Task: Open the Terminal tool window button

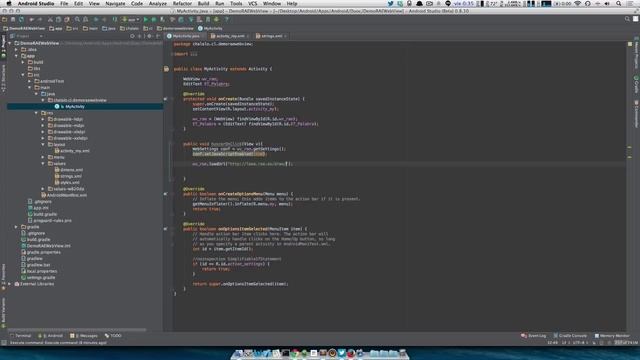Action: (x=20, y=336)
